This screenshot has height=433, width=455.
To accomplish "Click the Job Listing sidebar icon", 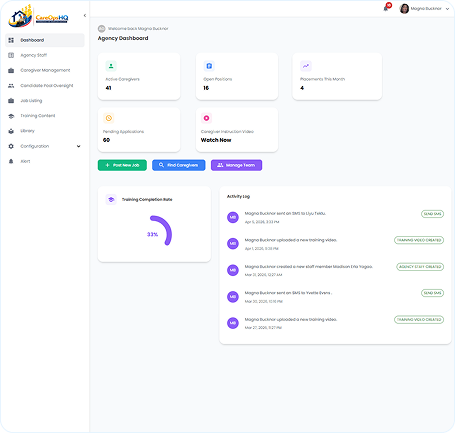I will click(11, 101).
